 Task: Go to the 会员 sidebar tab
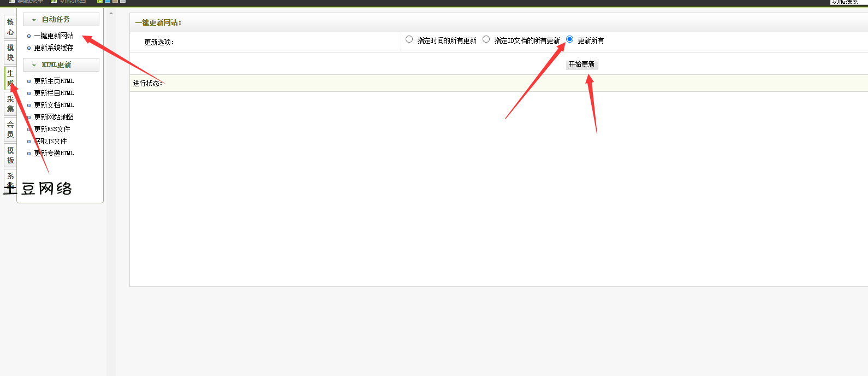tap(10, 130)
